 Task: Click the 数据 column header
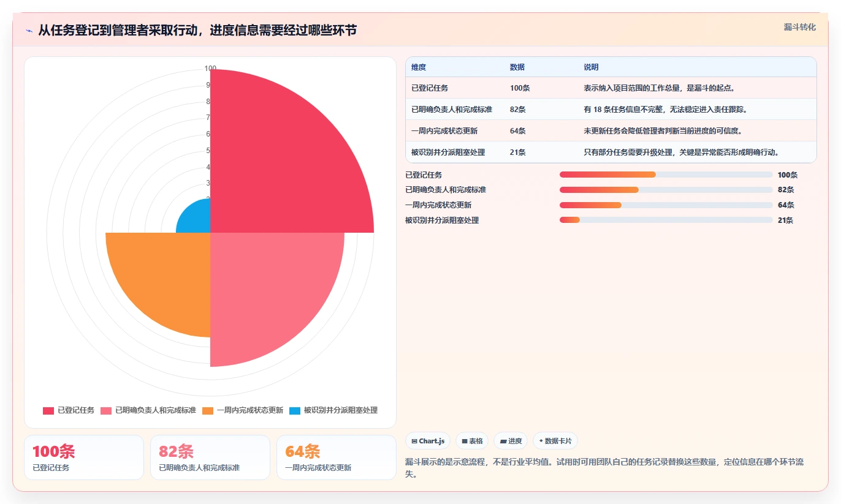pyautogui.click(x=517, y=67)
